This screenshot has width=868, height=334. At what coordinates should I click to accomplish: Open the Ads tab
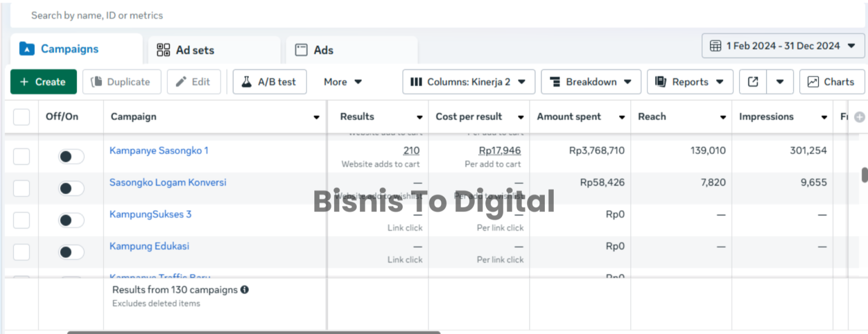click(322, 49)
